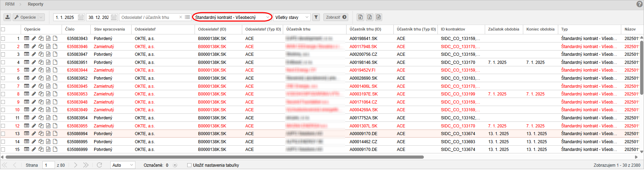Image resolution: width=644 pixels, height=172 pixels.
Task: Check the checkbox for row 13
Action: pyautogui.click(x=3, y=134)
